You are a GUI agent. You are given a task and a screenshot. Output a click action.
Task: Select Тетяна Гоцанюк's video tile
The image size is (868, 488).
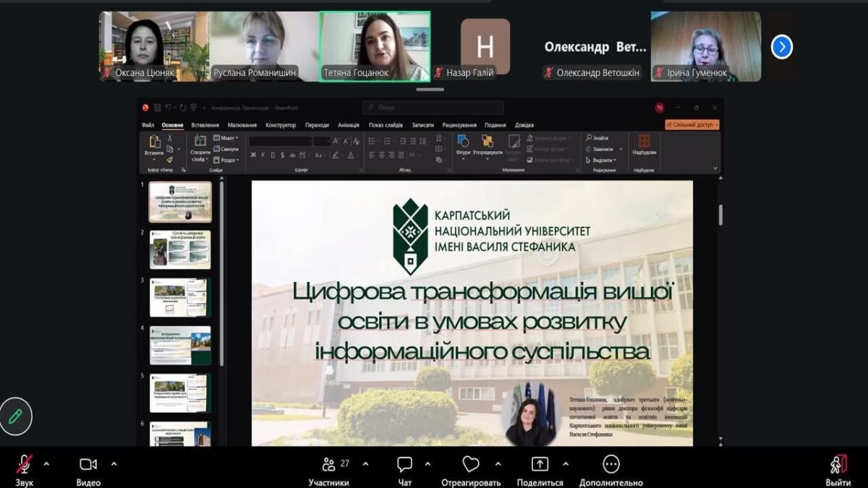coord(375,46)
